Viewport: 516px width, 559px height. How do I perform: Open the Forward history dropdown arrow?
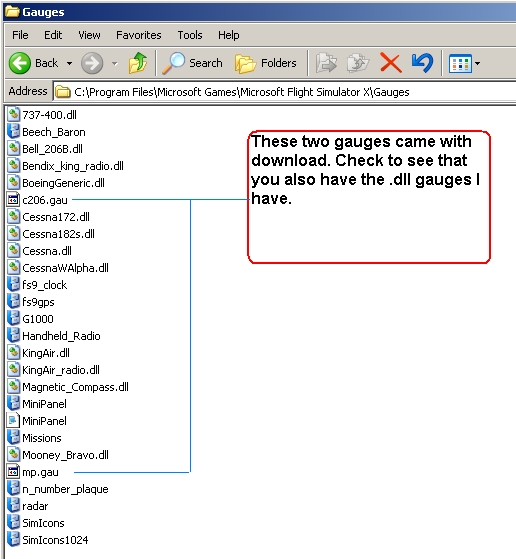(114, 63)
